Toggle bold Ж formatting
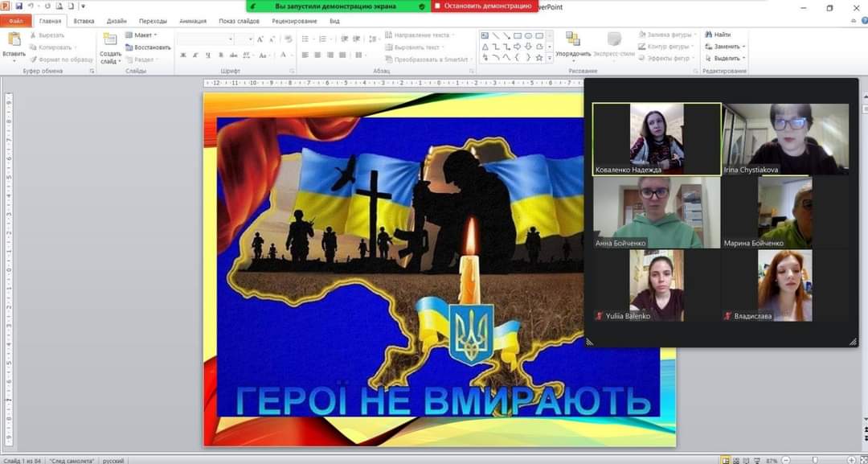Viewport: 868px width, 464px height. [183, 55]
